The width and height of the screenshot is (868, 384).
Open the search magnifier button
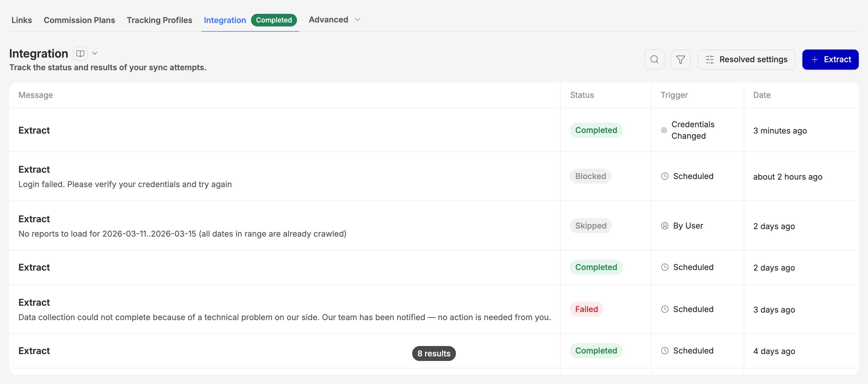pyautogui.click(x=654, y=59)
